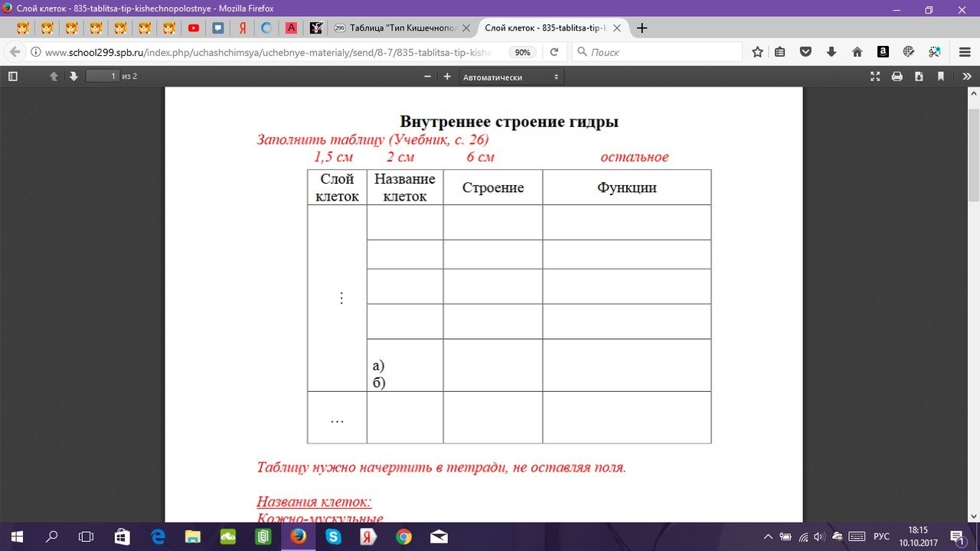Screen dimensions: 980x551
Task: Toggle the Pocket button in the toolbar
Action: [805, 52]
